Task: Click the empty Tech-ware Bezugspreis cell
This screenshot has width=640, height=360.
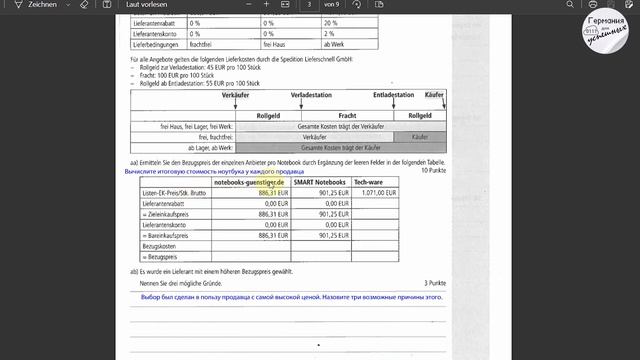Action: pos(375,257)
